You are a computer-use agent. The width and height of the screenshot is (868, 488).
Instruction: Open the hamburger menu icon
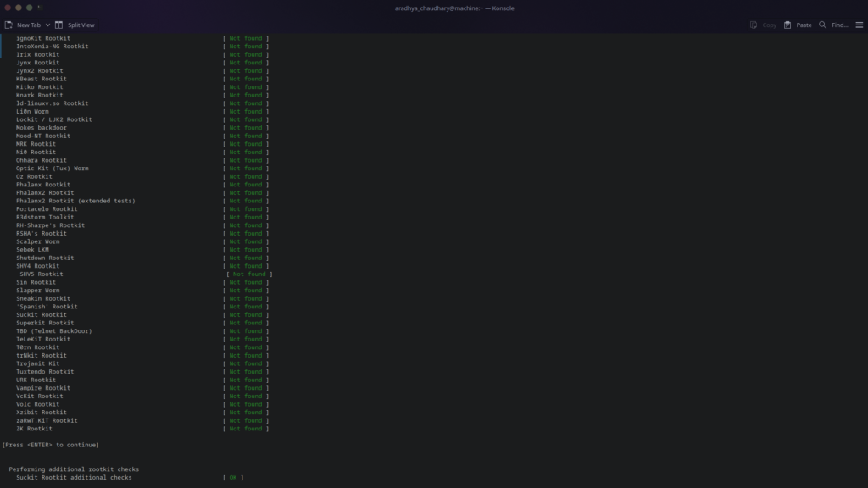tap(860, 25)
